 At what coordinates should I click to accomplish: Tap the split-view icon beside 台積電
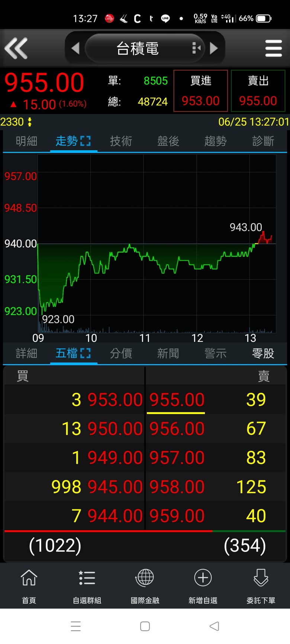(196, 48)
